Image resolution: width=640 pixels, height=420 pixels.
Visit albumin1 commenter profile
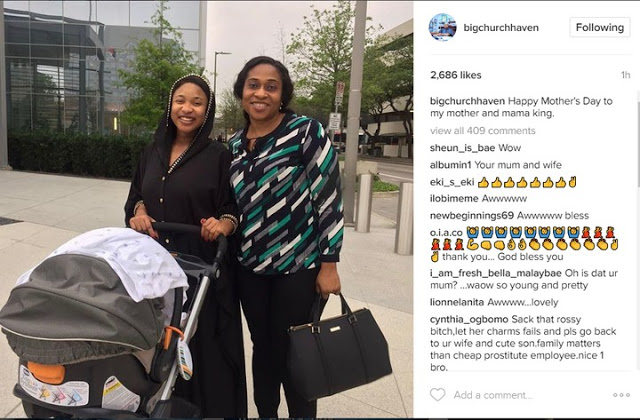451,165
